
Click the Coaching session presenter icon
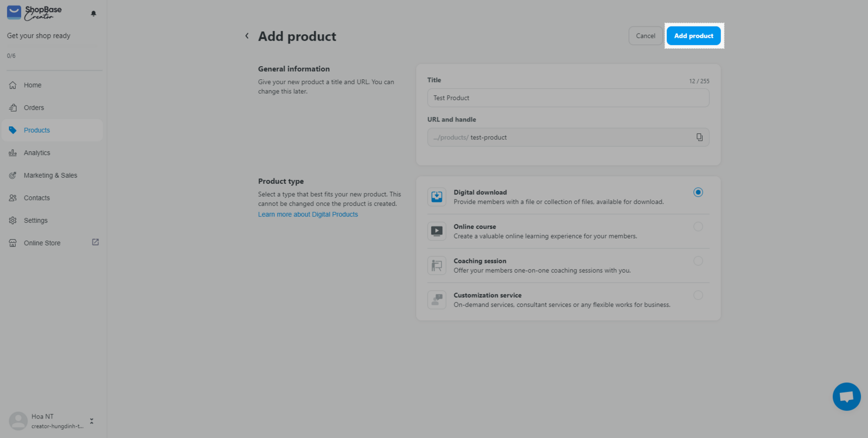(437, 266)
